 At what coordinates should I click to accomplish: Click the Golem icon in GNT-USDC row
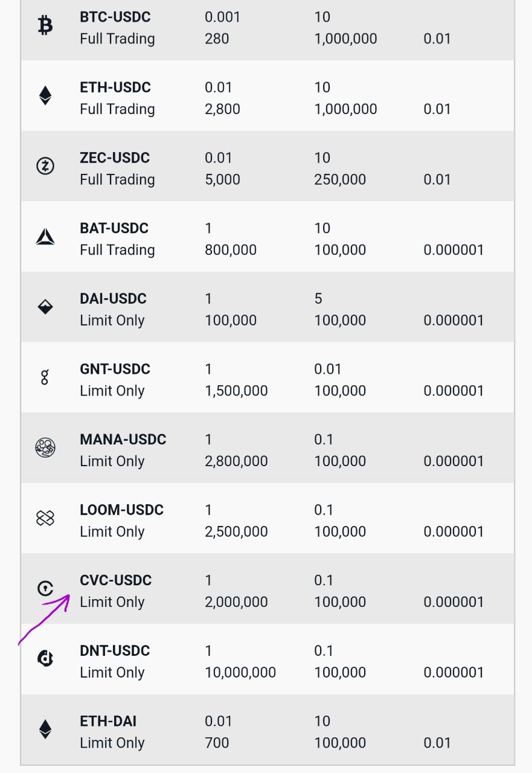pos(45,378)
